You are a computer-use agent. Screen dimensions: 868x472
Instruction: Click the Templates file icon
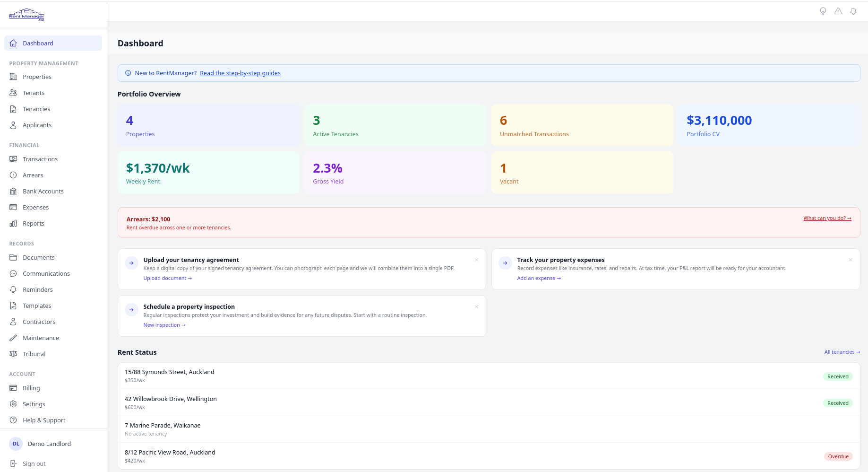[x=13, y=306]
